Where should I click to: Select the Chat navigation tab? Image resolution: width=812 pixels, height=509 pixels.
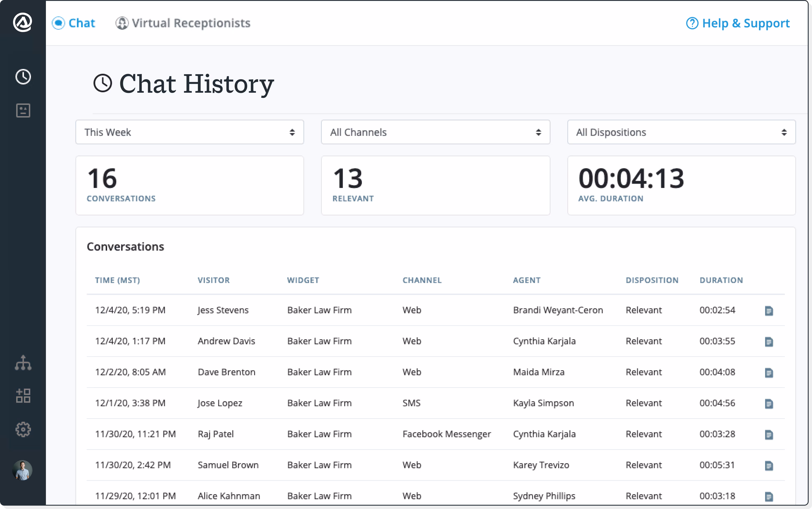point(74,23)
